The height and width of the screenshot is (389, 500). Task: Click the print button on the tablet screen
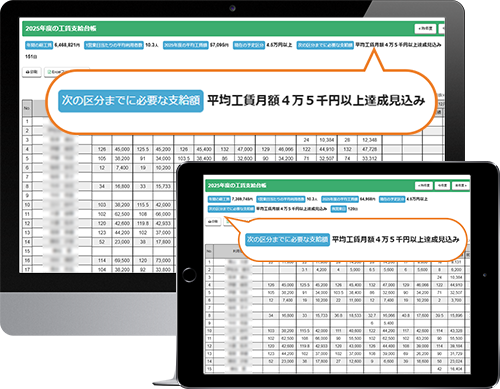pos(213,221)
